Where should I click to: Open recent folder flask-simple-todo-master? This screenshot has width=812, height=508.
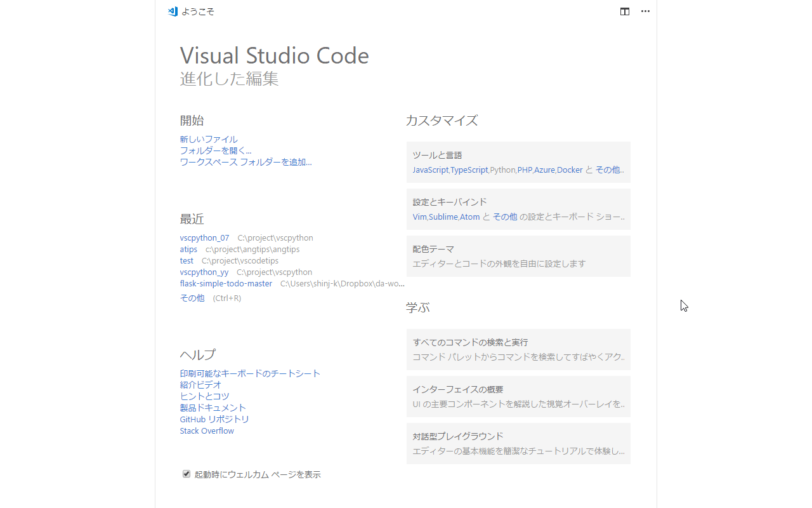click(226, 284)
